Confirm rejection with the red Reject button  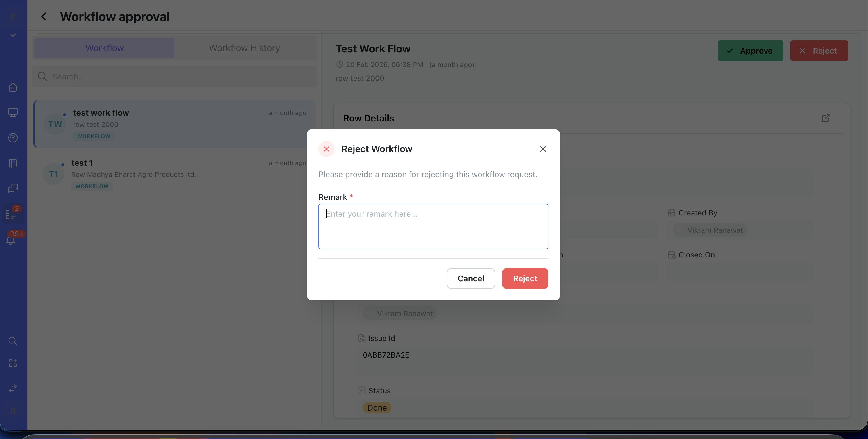(525, 278)
